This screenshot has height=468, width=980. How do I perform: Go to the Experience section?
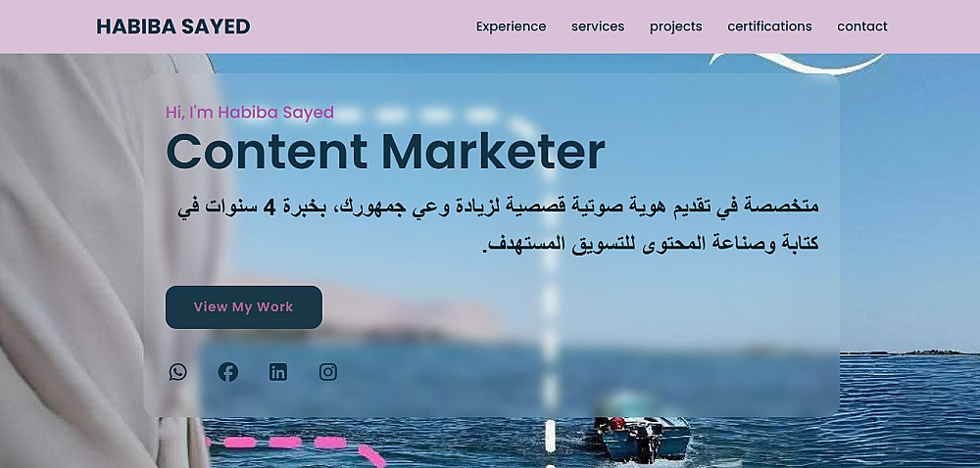pyautogui.click(x=512, y=26)
